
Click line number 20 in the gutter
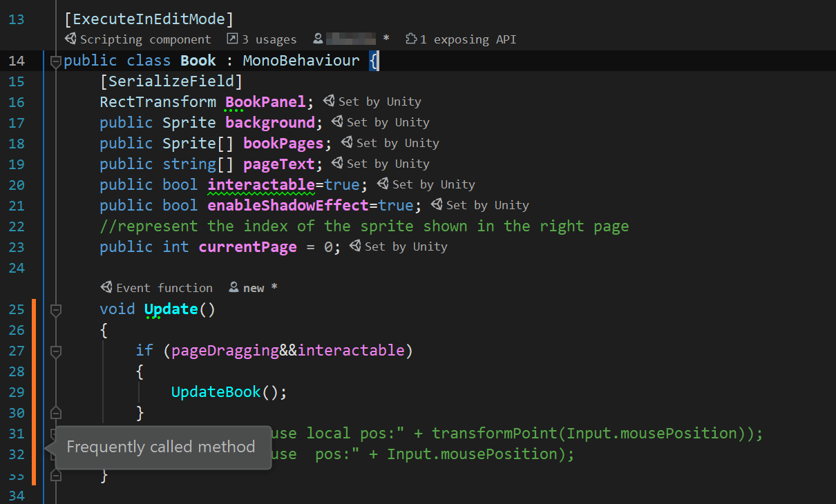pyautogui.click(x=17, y=185)
